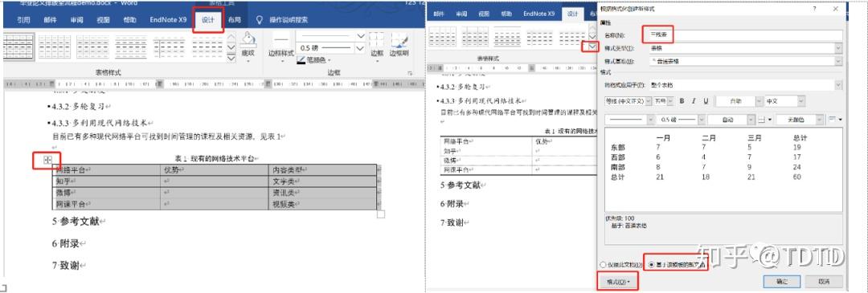Click the 文字类 cell in left table
868x293 pixels.
322,181
